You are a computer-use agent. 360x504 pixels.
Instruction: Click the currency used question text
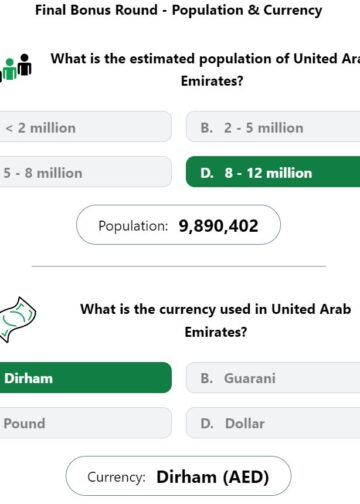tap(216, 320)
